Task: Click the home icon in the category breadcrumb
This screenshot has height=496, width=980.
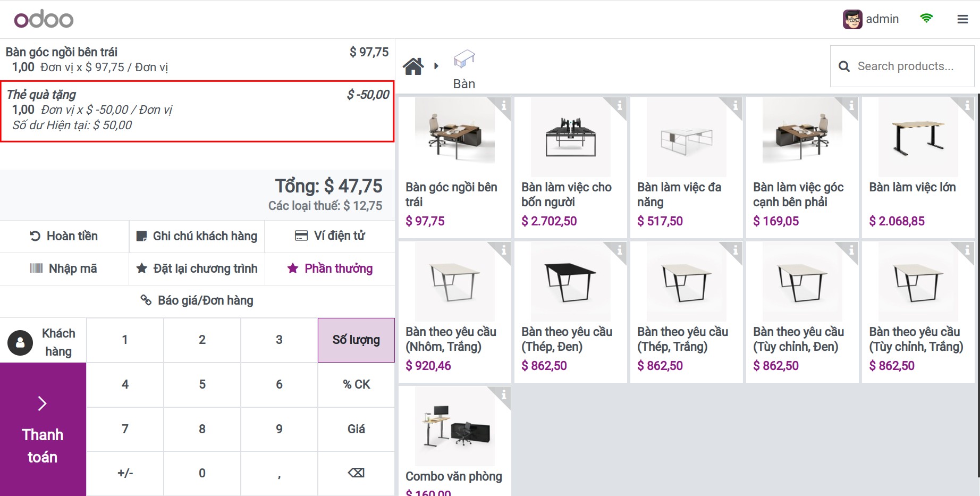Action: (x=414, y=65)
